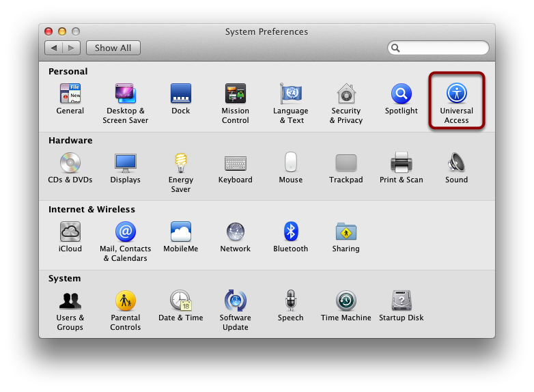Click the grey zoom window button
The height and width of the screenshot is (392, 534).
click(x=76, y=31)
